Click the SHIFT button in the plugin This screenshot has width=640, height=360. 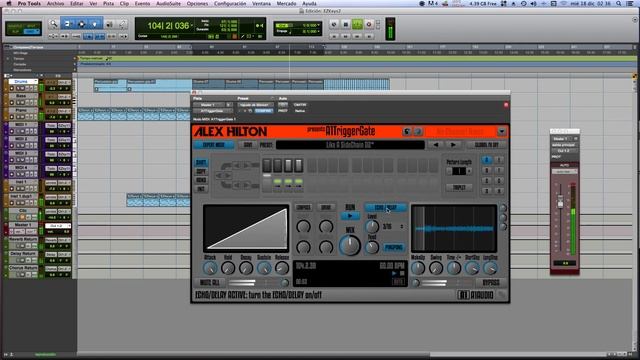click(201, 162)
